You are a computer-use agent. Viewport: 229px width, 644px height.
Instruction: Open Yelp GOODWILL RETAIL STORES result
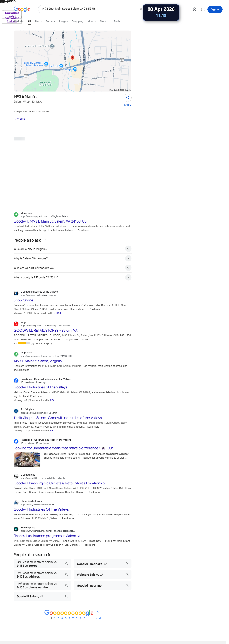[46, 334]
